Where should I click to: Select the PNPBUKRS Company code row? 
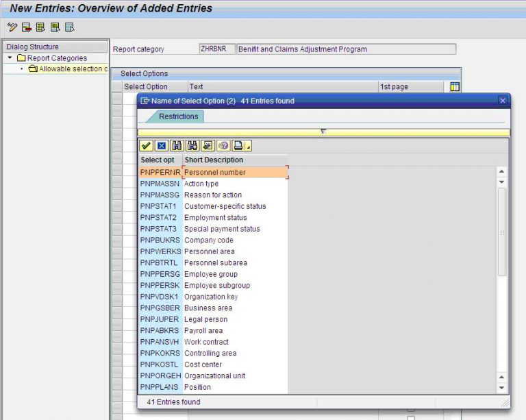point(214,240)
